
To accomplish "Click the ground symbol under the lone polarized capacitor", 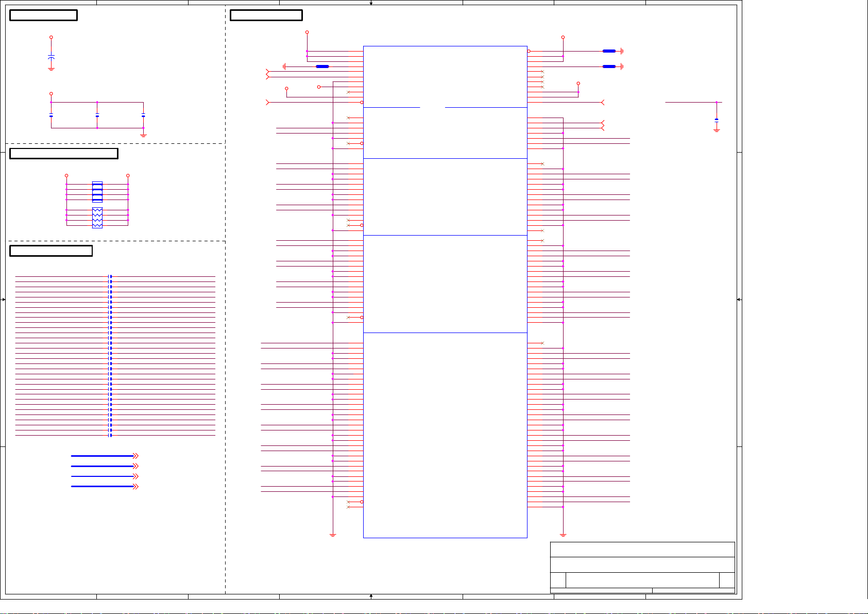I will coord(51,69).
